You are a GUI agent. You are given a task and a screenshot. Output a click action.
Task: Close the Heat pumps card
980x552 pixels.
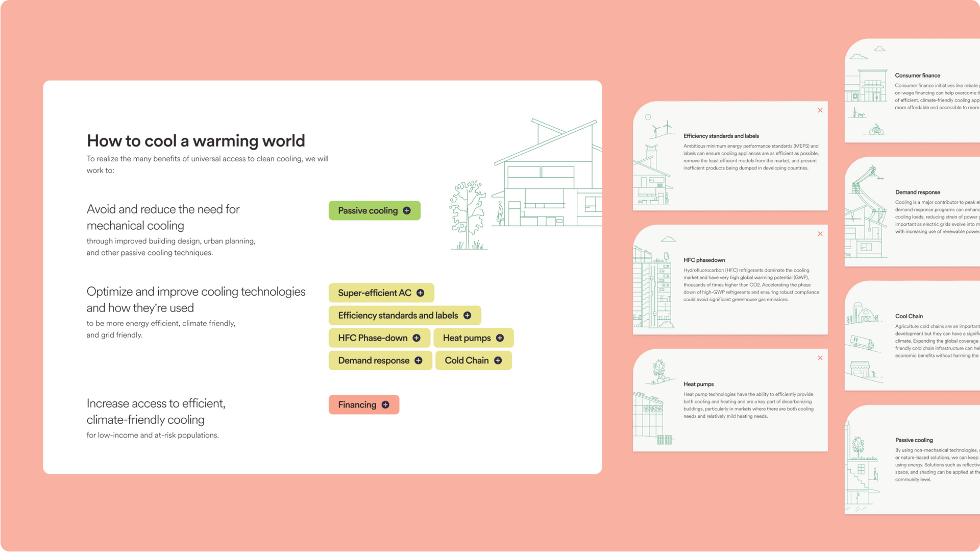pos(820,358)
